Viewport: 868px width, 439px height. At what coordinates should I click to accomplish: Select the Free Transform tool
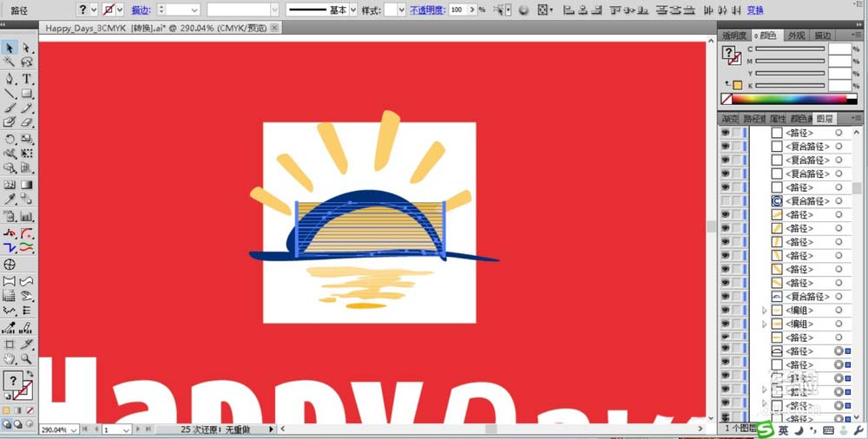pyautogui.click(x=27, y=154)
